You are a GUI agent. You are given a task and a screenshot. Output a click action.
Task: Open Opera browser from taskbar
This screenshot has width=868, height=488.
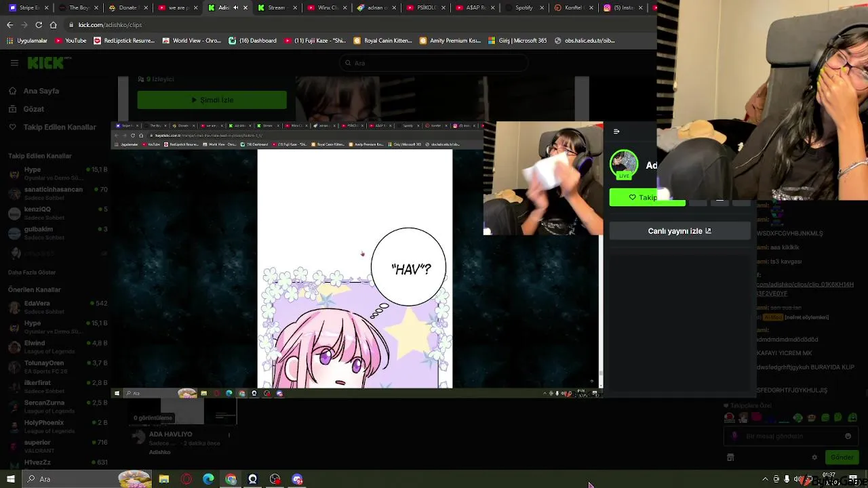tap(186, 479)
